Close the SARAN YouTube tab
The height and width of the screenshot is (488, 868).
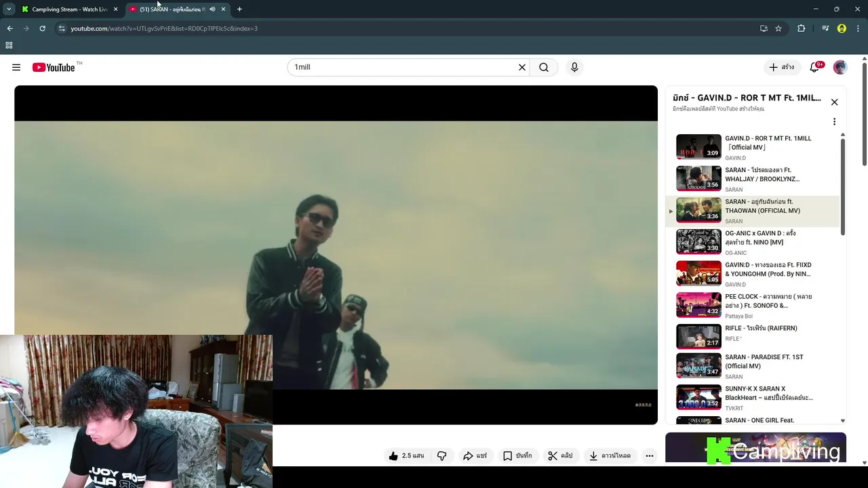[223, 9]
